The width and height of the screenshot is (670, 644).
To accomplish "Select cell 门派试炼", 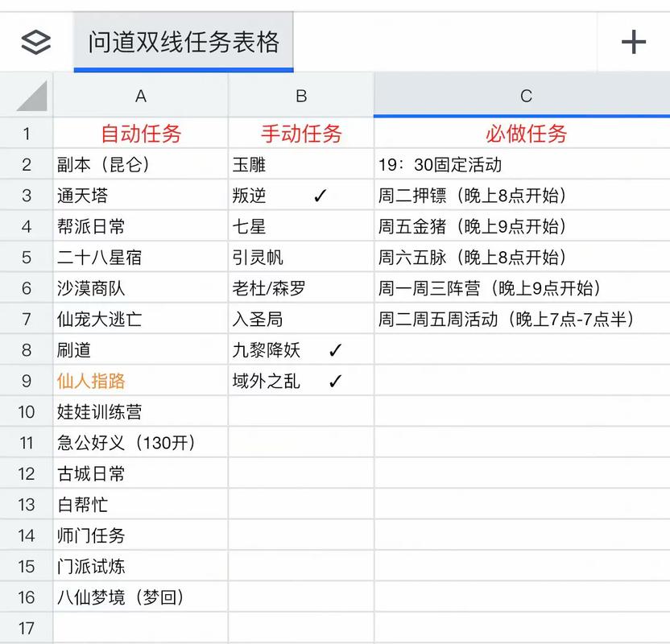I will pos(141,567).
